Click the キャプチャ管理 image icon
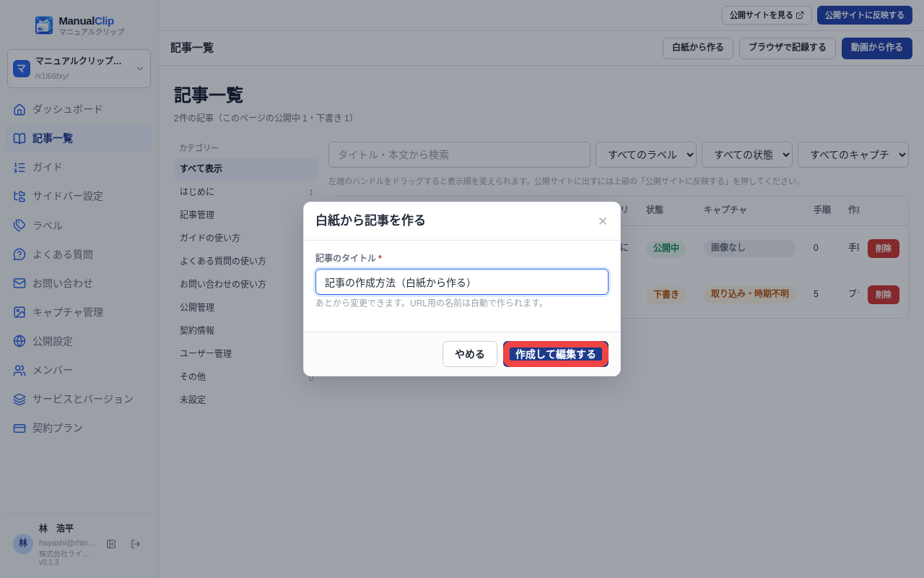924x578 pixels. click(x=19, y=312)
